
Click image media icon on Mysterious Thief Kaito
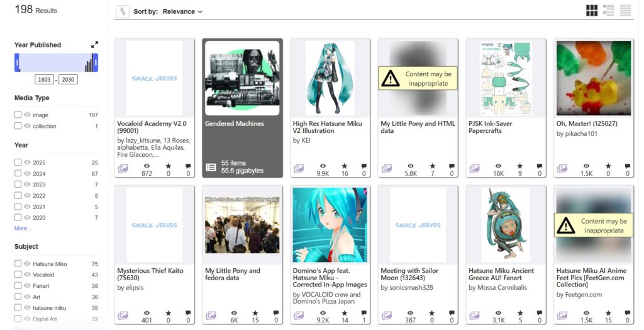point(123,315)
